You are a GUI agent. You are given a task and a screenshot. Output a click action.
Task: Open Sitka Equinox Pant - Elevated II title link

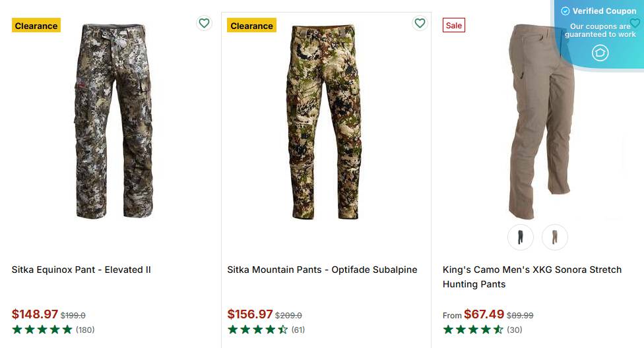coord(81,270)
